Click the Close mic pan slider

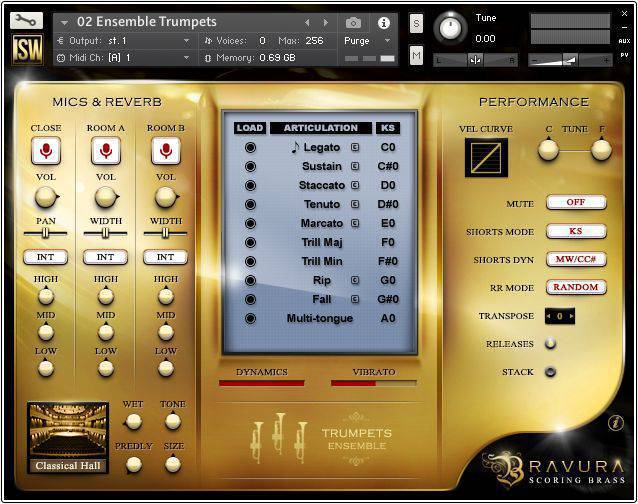(45, 234)
